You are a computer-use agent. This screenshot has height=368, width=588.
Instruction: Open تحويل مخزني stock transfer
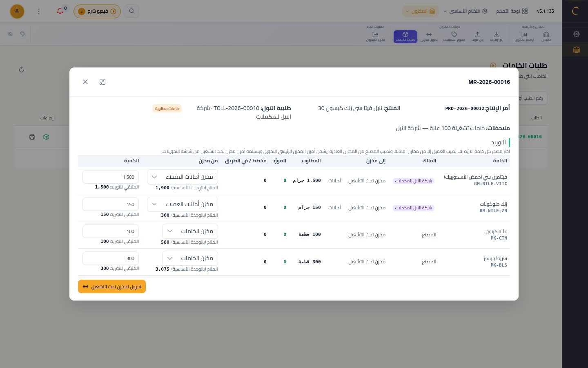pos(429,36)
